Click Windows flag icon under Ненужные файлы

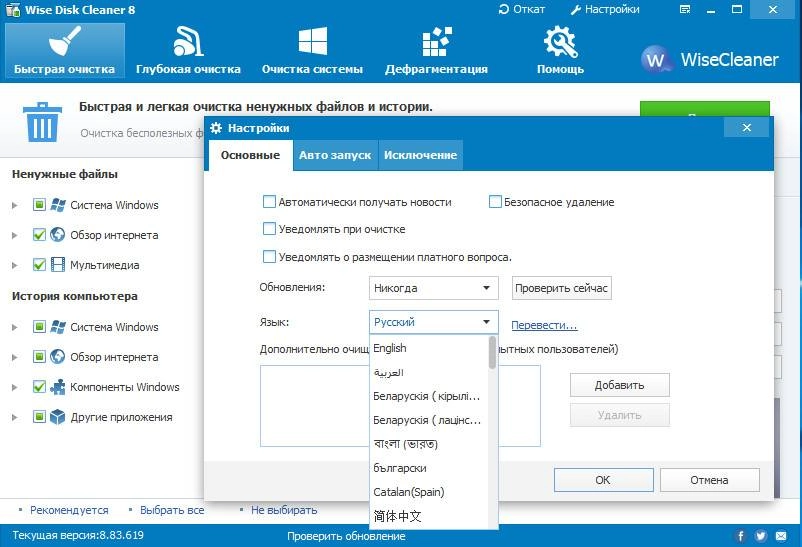[x=58, y=205]
